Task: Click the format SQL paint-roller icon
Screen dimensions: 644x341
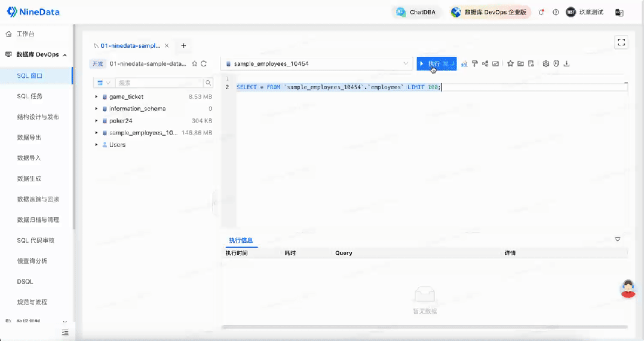Action: [x=475, y=64]
